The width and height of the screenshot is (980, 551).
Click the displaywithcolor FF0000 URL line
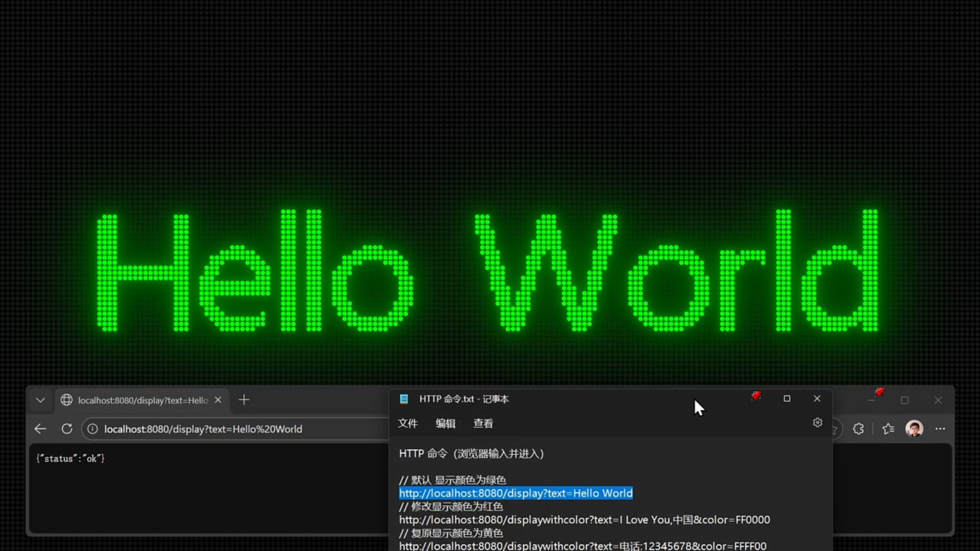click(x=584, y=520)
